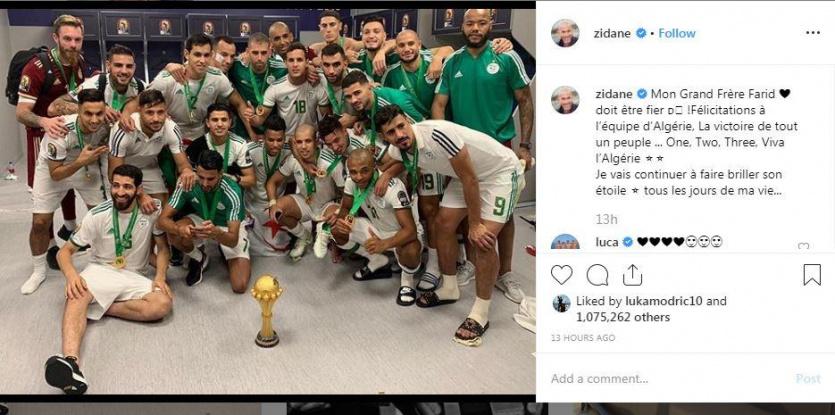
Task: Click luca's commenter avatar
Action: click(x=566, y=242)
